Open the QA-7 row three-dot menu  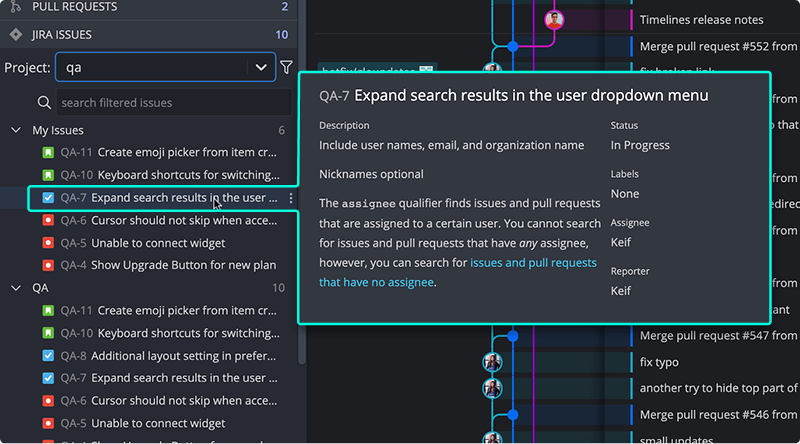[291, 198]
